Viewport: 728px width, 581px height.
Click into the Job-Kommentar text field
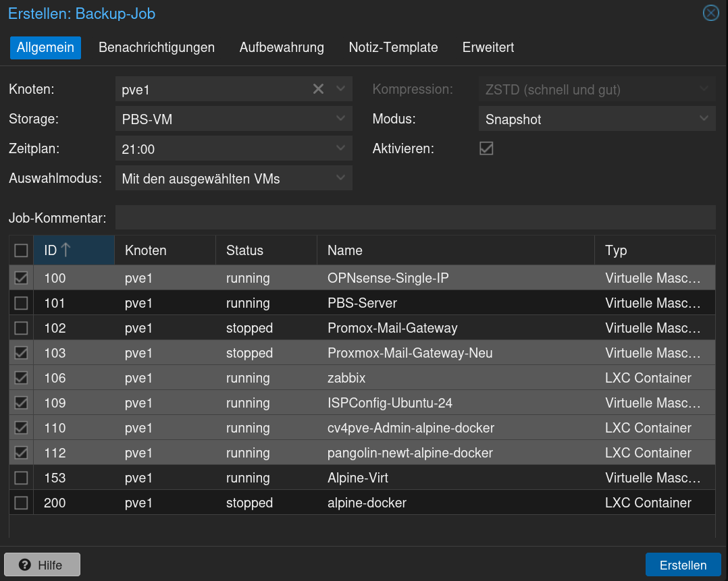[x=415, y=218]
